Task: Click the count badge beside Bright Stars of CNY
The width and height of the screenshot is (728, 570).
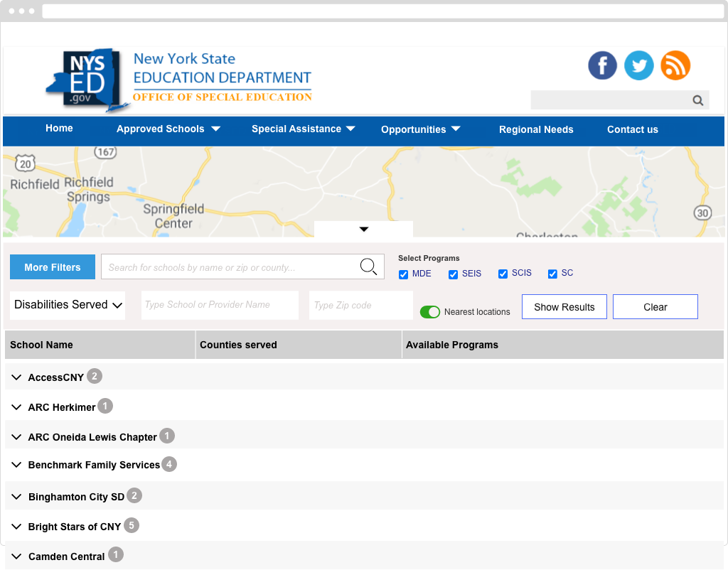Action: [131, 525]
